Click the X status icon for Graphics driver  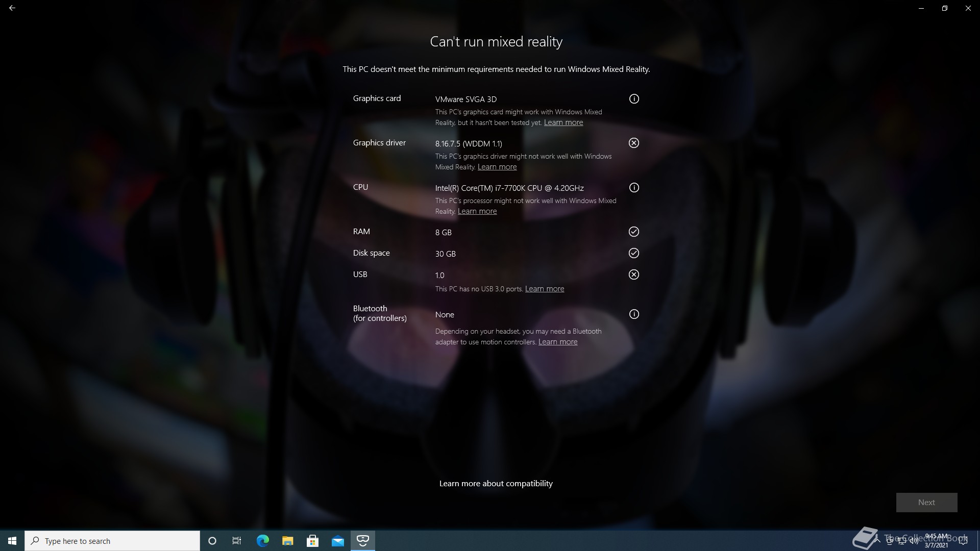click(634, 143)
